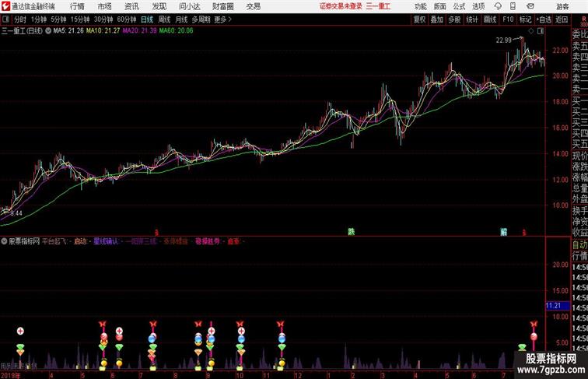Open the mobile phone icon in the title bar
Screen dimensions: 588x379
tap(513, 6)
